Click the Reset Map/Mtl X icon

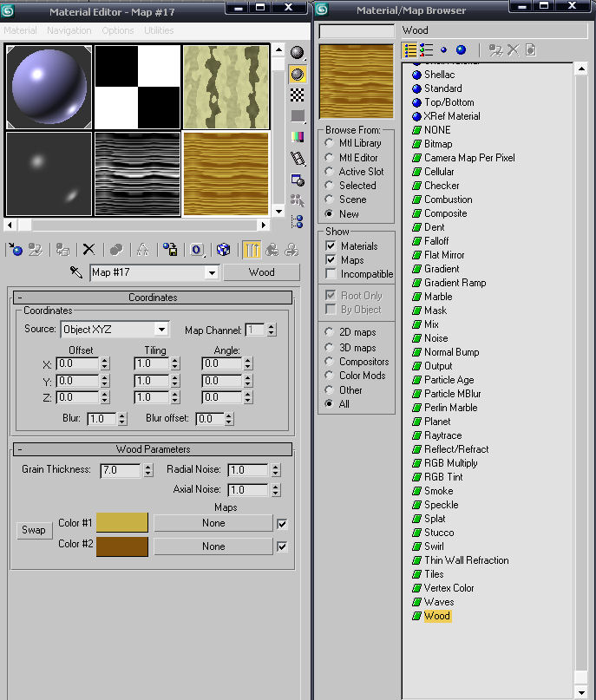pos(88,250)
